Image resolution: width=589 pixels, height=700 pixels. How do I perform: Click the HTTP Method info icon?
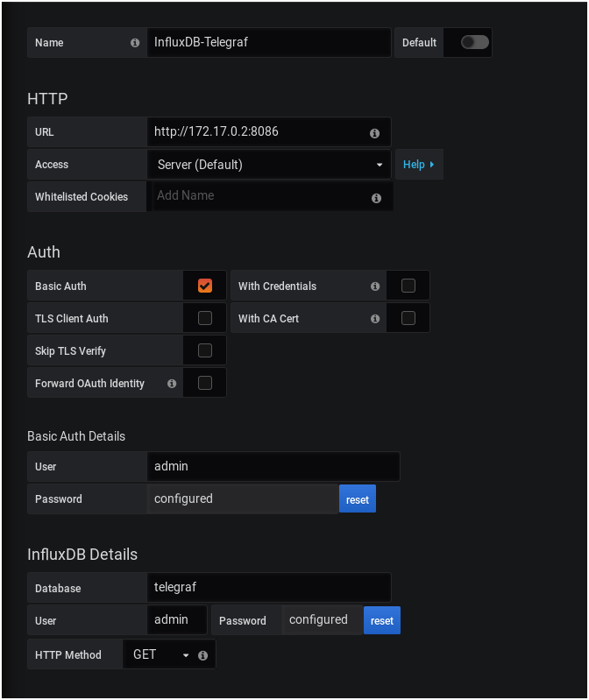[202, 655]
